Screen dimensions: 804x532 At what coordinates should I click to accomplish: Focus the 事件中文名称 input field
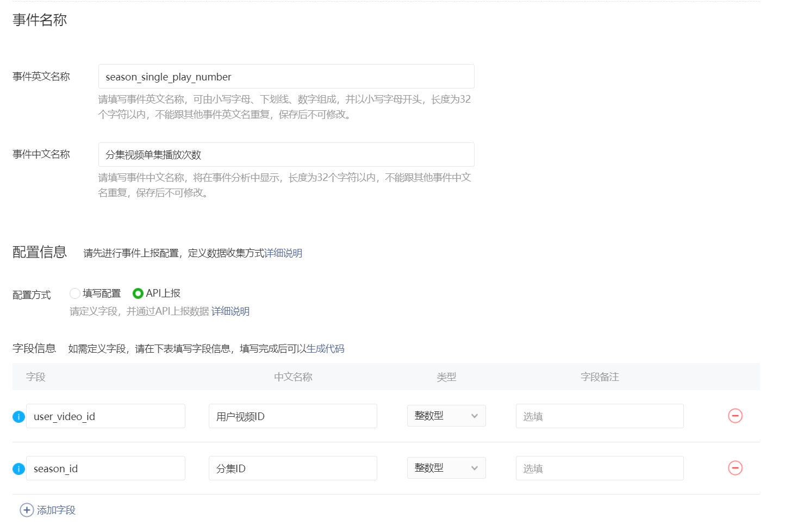[x=286, y=155]
